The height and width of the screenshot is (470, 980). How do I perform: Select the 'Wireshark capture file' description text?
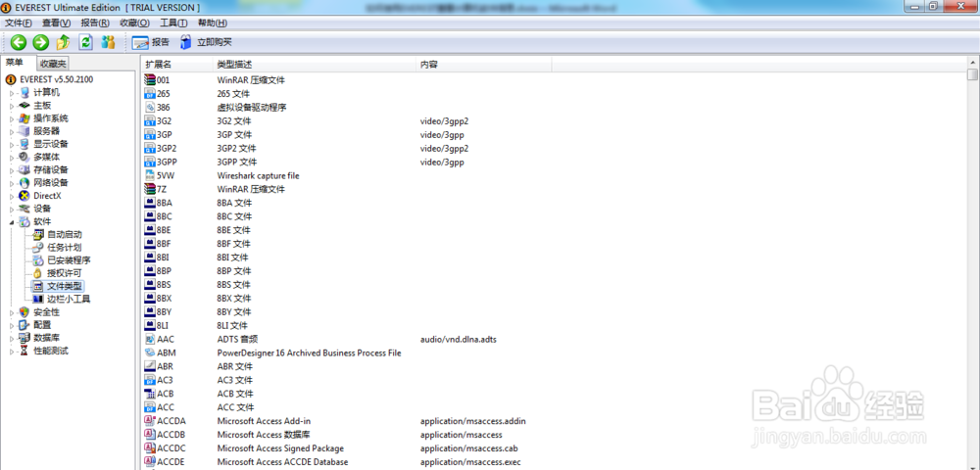258,176
